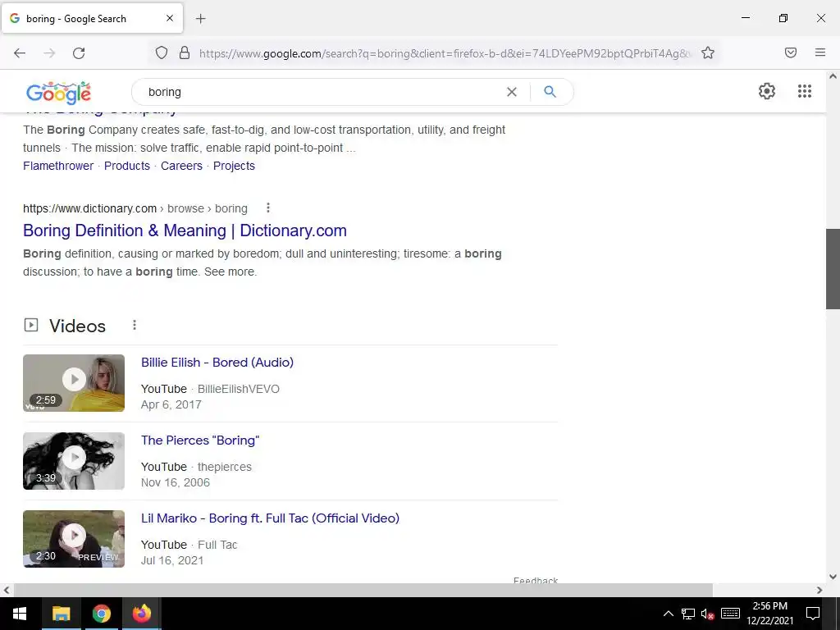Screen dimensions: 840x630
Task: Select the 'boring - Google Search' tab
Action: (x=92, y=18)
